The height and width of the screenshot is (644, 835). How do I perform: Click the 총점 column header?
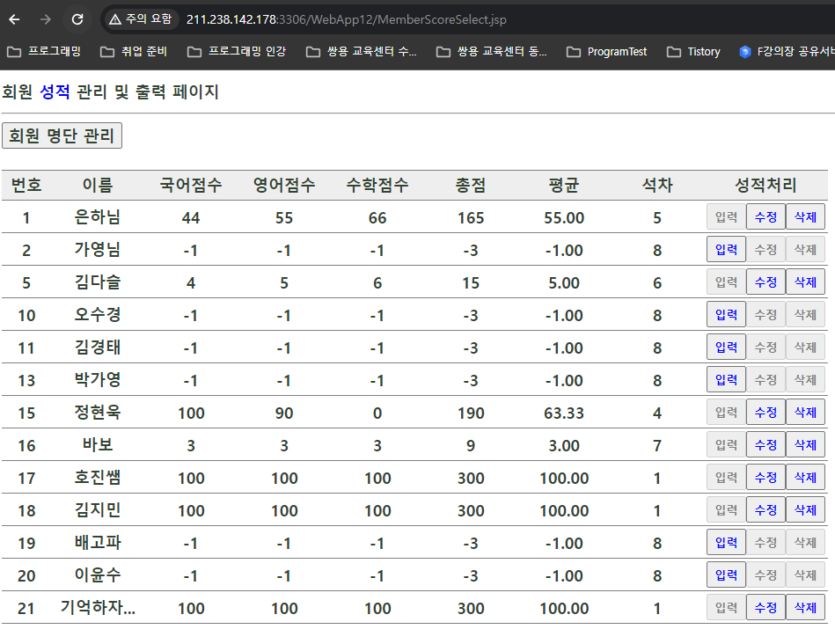point(470,185)
